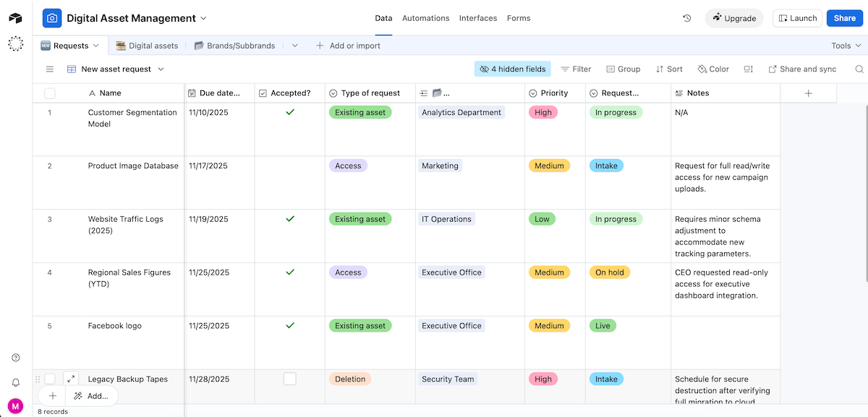Open the base revision history
The width and height of the screenshot is (868, 417).
pyautogui.click(x=686, y=17)
